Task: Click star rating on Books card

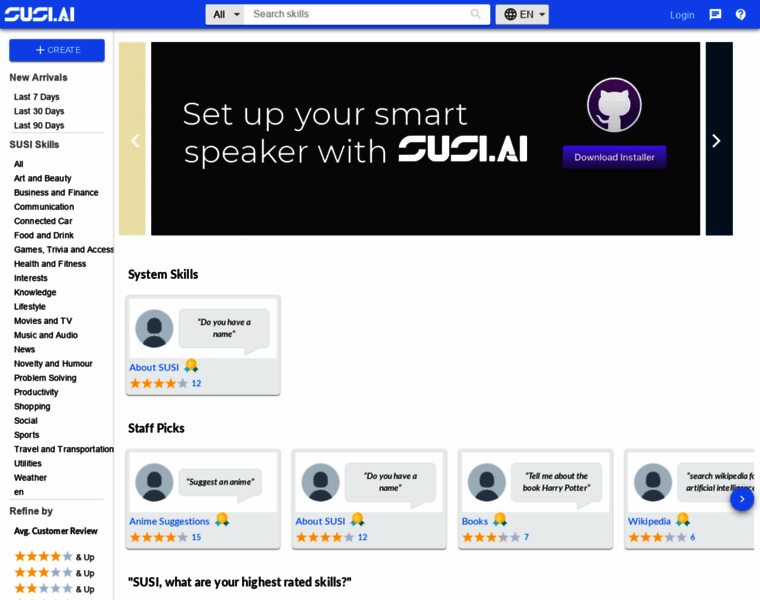Action: coord(491,537)
